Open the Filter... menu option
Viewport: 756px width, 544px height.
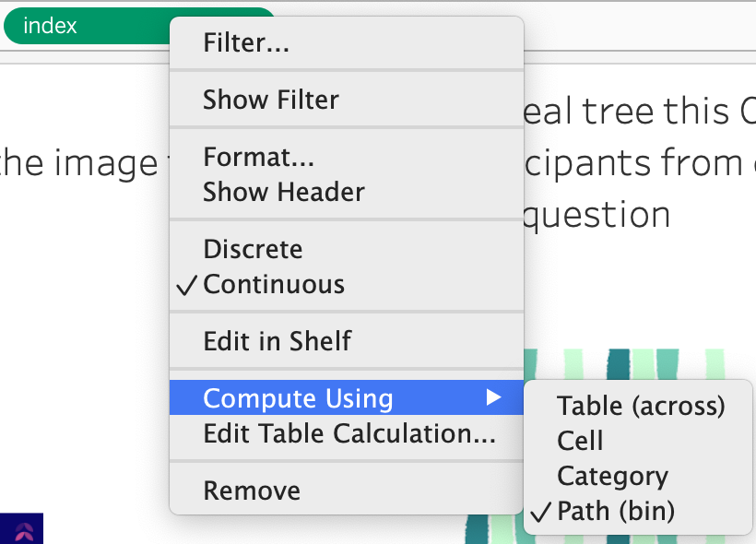click(x=248, y=42)
